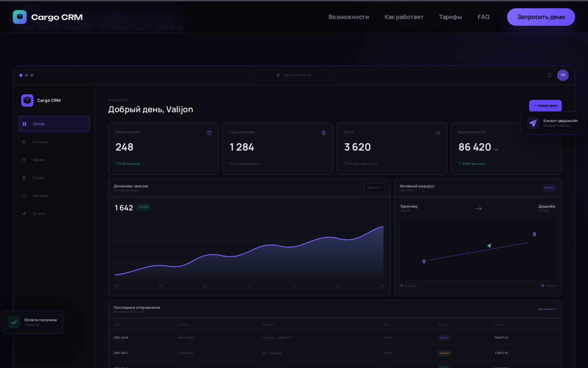The width and height of the screenshot is (588, 368).
Task: Click the notification bell icon
Action: coord(549,75)
